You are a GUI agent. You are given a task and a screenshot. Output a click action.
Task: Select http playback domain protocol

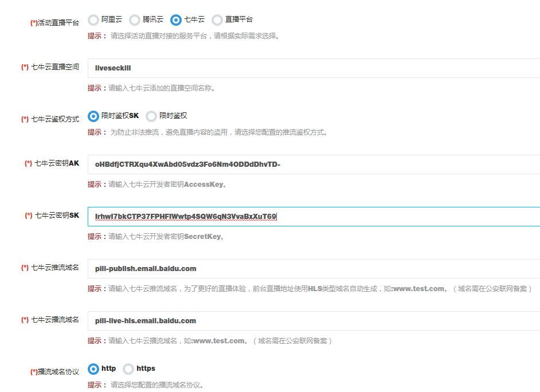93,369
